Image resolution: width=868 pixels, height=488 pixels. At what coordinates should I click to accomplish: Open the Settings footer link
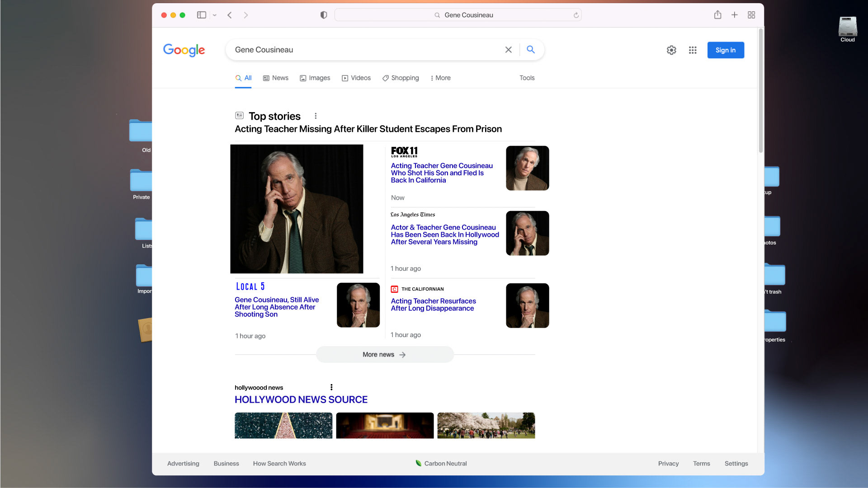click(x=736, y=464)
